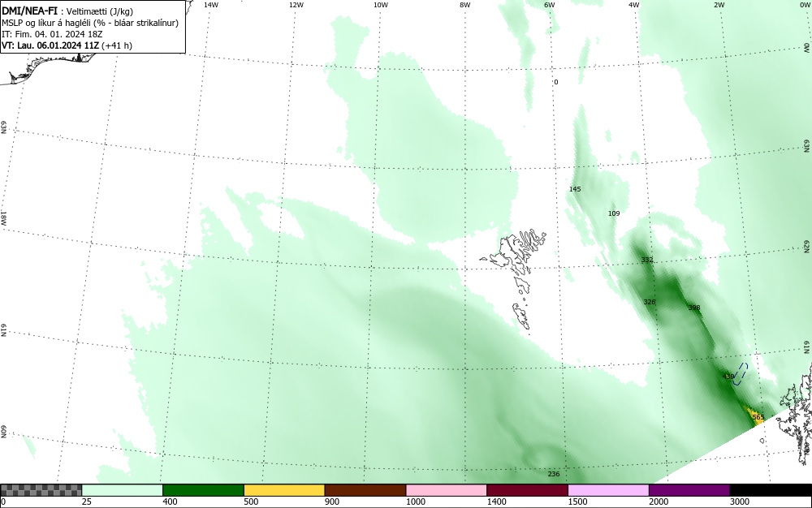Click the 1400 legend scale number

497,502
